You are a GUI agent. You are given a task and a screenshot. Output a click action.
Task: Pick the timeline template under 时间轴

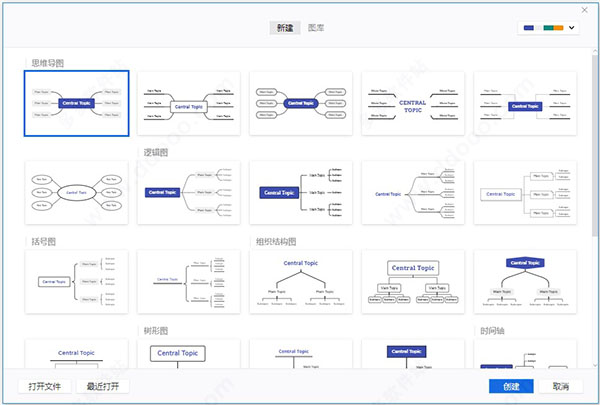(525, 354)
